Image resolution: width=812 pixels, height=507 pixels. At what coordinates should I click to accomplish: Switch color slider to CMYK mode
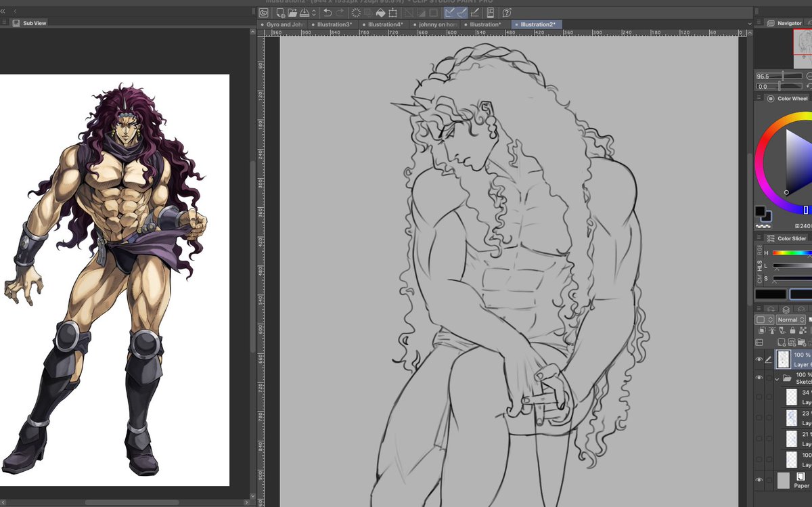click(760, 280)
